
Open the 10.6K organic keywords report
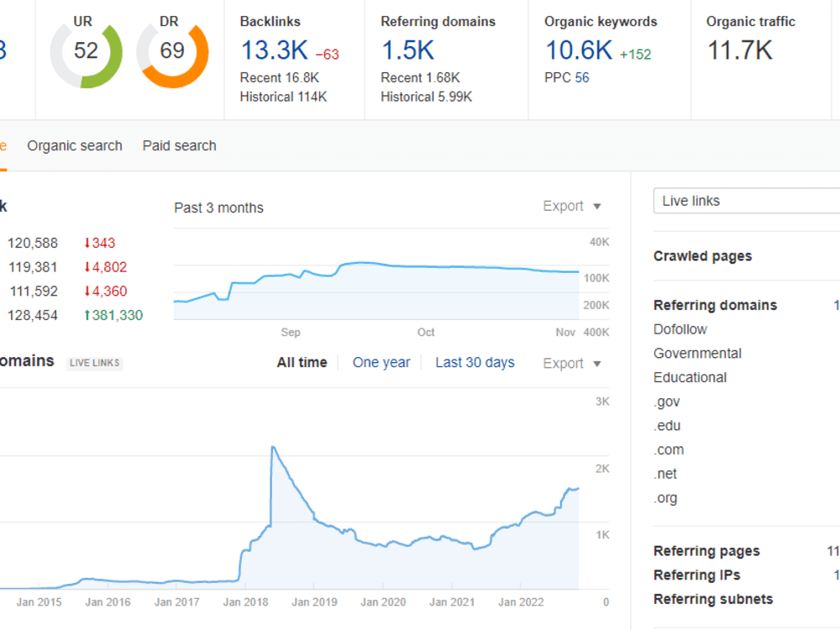pyautogui.click(x=579, y=50)
